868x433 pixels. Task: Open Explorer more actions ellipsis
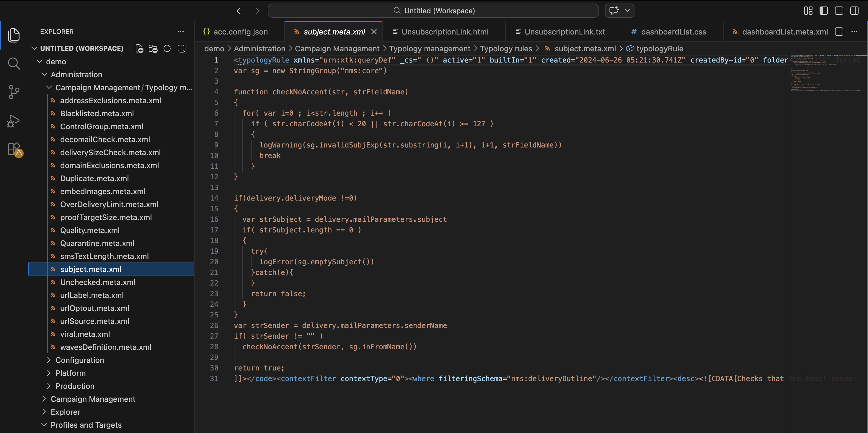181,32
